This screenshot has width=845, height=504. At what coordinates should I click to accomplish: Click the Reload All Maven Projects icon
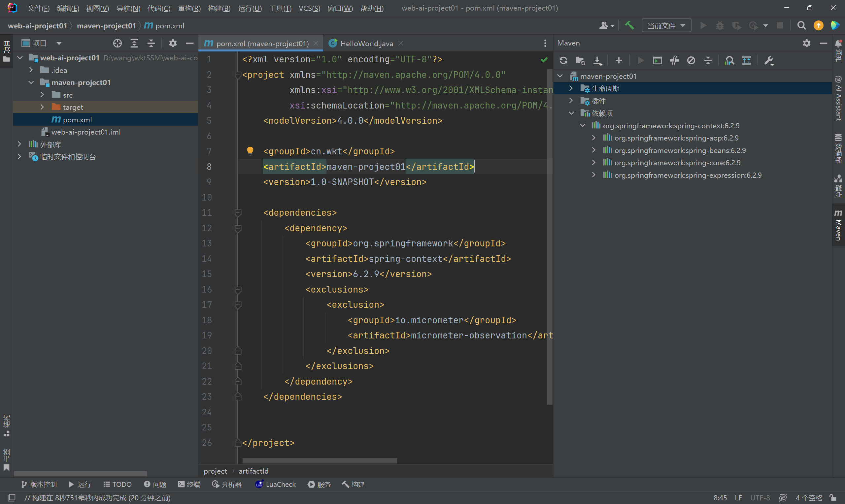pyautogui.click(x=563, y=60)
